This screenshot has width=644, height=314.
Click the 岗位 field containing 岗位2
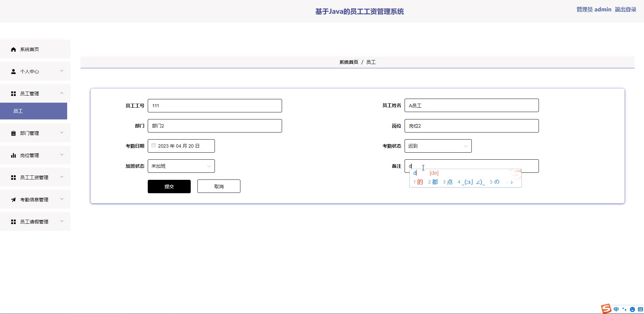[472, 126]
